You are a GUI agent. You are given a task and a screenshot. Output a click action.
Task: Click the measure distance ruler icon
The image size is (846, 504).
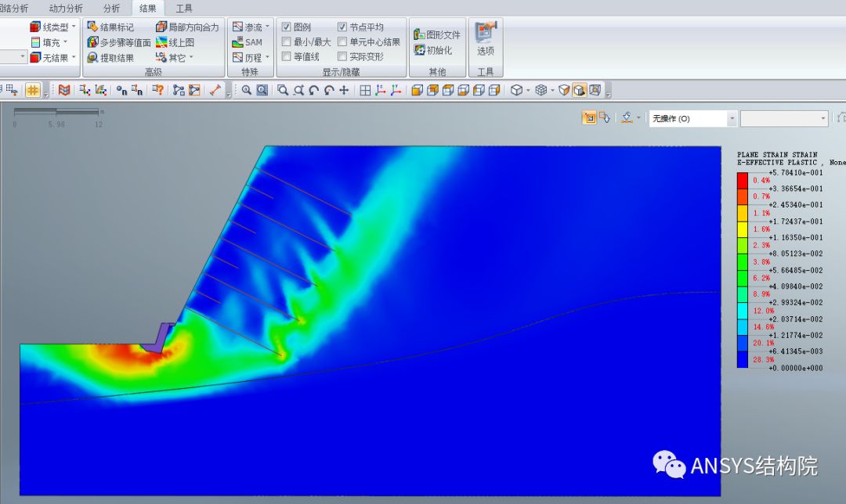[215, 90]
